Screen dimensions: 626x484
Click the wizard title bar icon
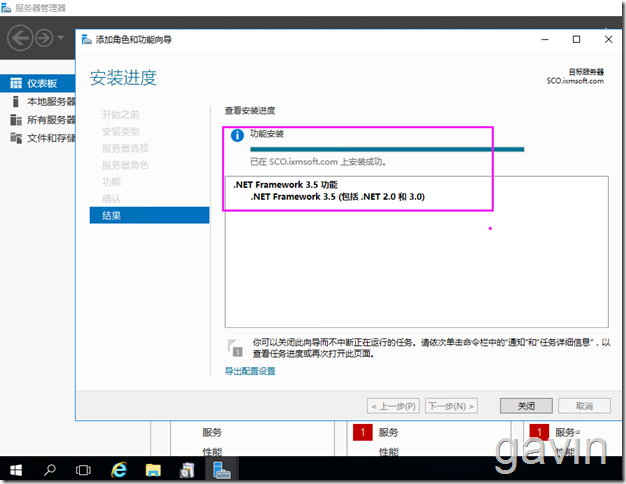[86, 39]
